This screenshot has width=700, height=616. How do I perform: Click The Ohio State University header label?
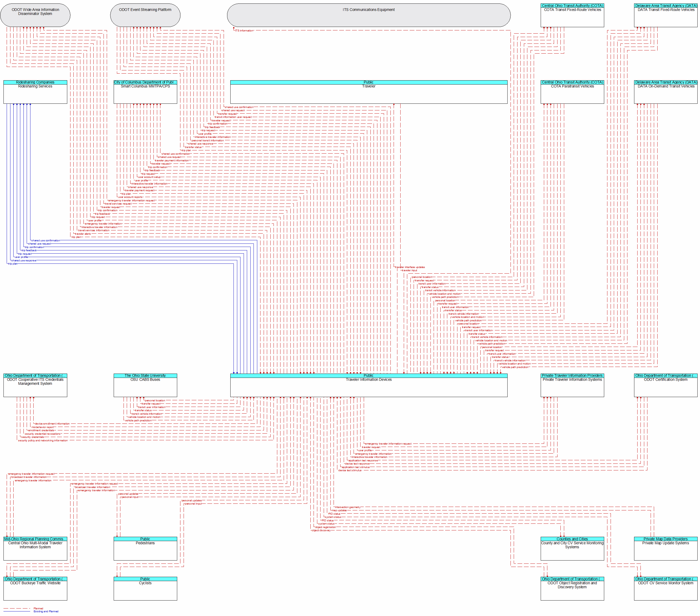[x=145, y=375]
